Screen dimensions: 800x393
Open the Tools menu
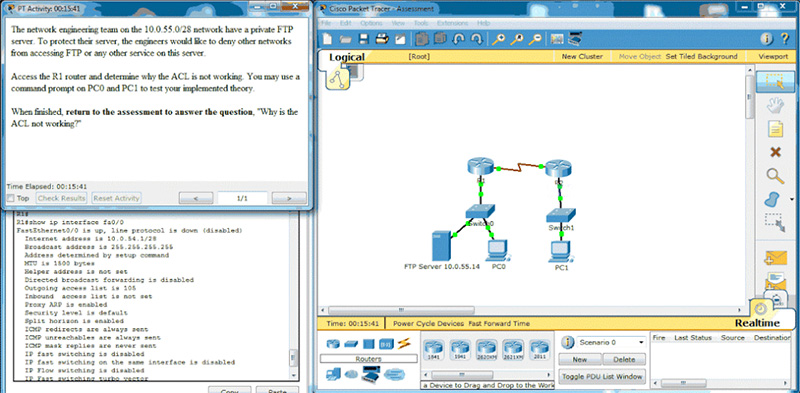(x=421, y=23)
